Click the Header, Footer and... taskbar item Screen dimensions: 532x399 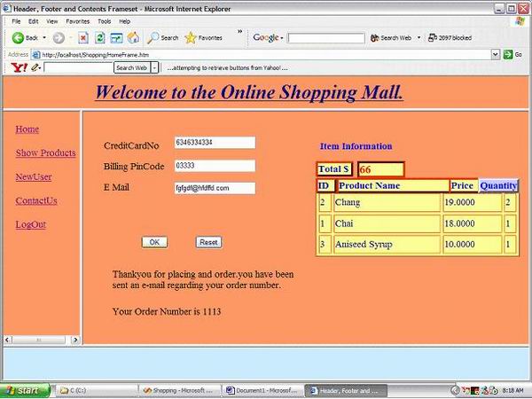point(346,390)
